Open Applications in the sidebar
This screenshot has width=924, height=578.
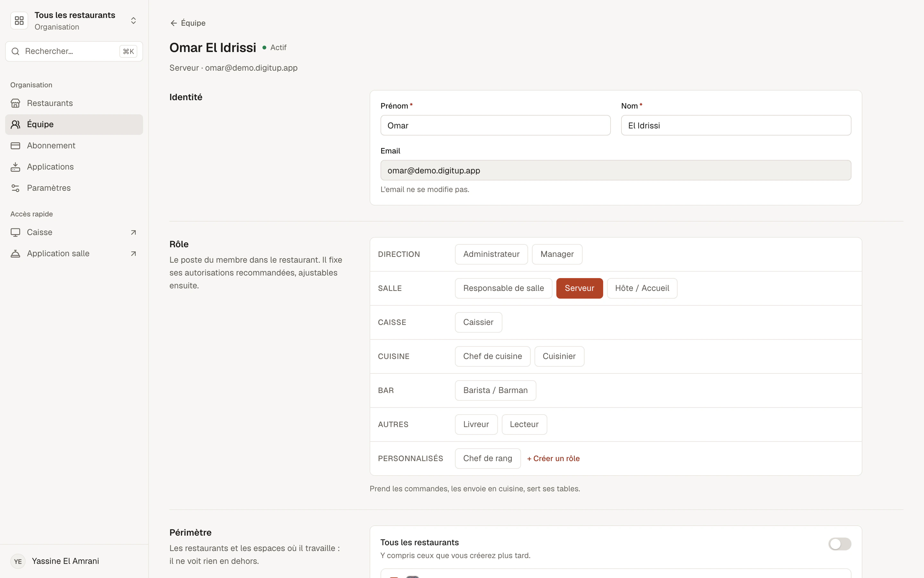click(74, 167)
